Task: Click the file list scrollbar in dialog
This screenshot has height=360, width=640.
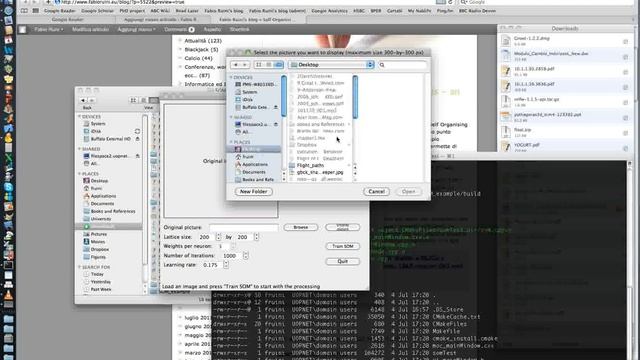Action: (355, 97)
